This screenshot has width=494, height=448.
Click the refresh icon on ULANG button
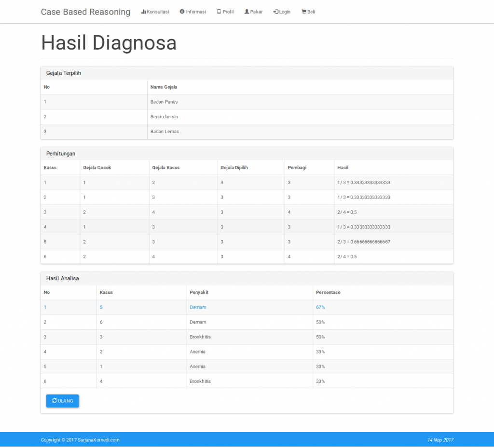click(55, 400)
